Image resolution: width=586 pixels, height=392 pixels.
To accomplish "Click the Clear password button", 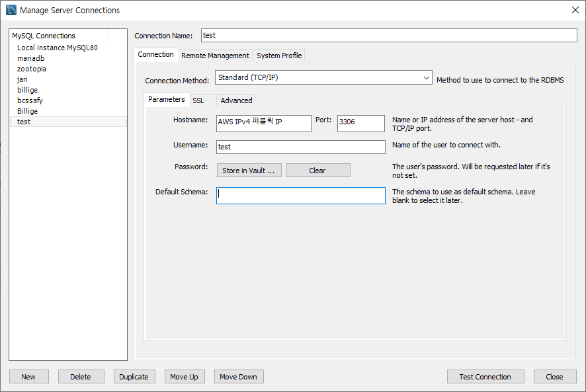I will pyautogui.click(x=317, y=171).
